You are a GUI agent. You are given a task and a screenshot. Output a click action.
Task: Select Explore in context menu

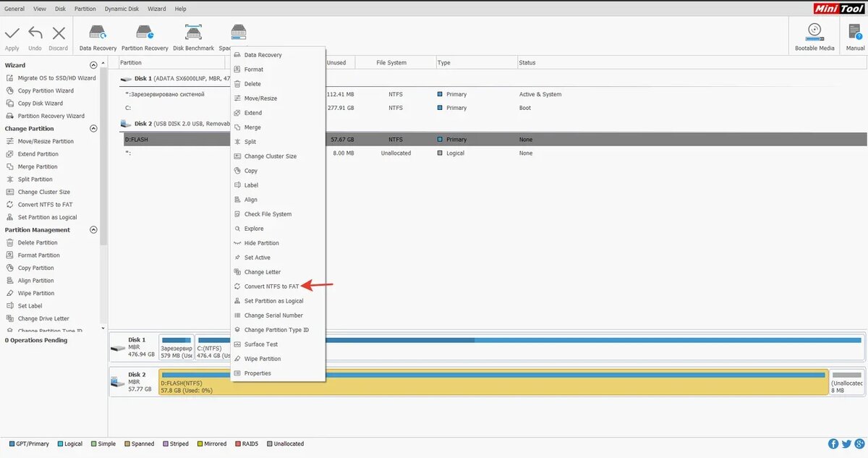pyautogui.click(x=278, y=229)
